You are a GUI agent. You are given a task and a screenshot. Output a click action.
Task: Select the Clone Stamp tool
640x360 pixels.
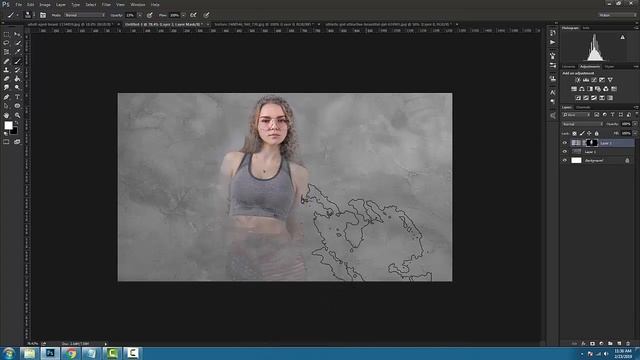coord(6,70)
